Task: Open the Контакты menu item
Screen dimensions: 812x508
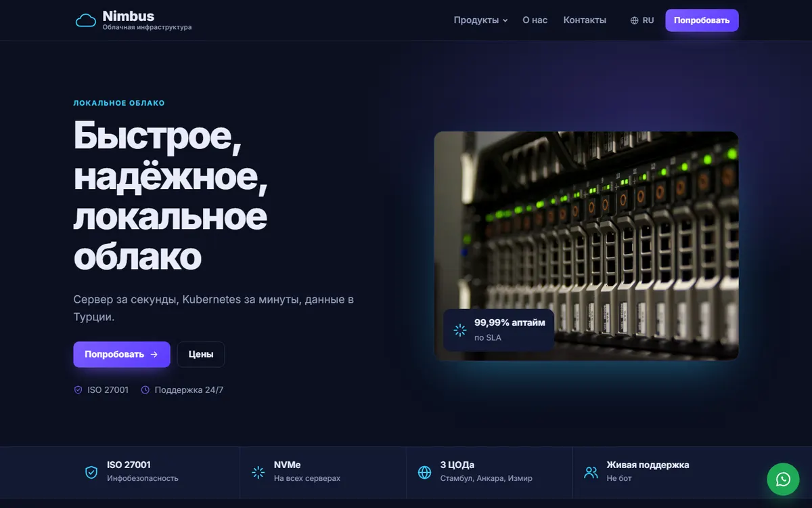Action: pos(585,20)
